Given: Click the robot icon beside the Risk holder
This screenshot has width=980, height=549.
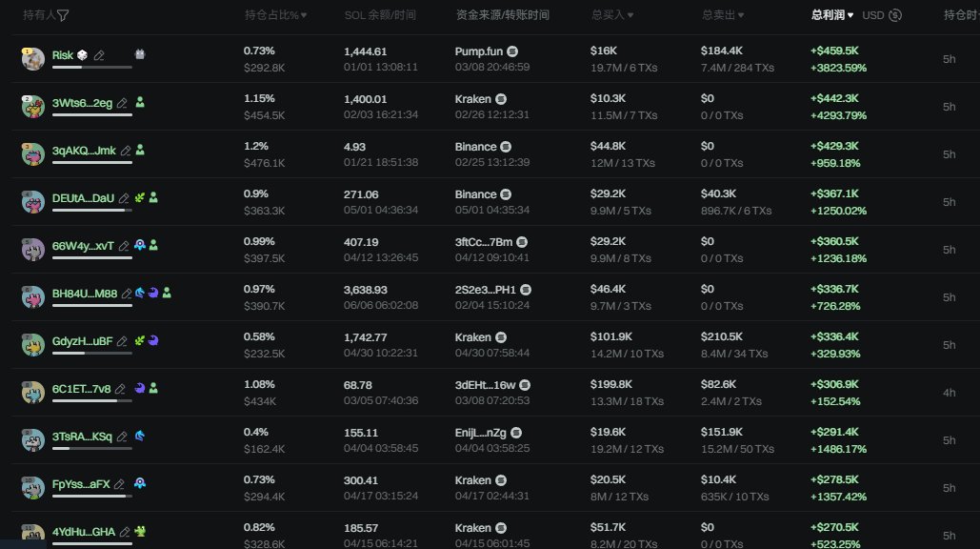Looking at the screenshot, I should tap(140, 54).
